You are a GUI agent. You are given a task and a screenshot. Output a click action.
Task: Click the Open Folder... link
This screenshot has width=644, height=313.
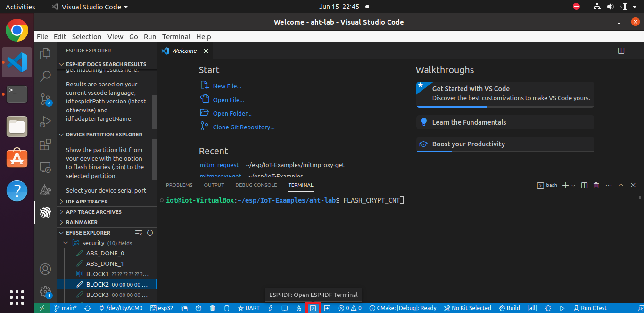(x=232, y=113)
